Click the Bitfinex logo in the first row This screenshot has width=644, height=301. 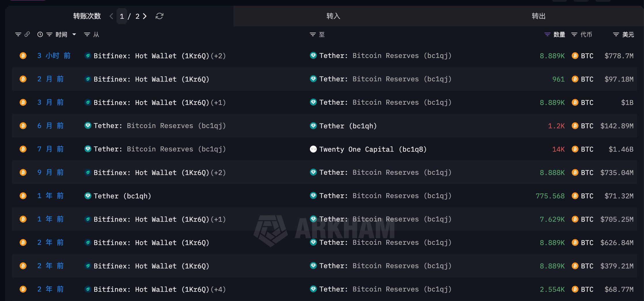(x=88, y=56)
